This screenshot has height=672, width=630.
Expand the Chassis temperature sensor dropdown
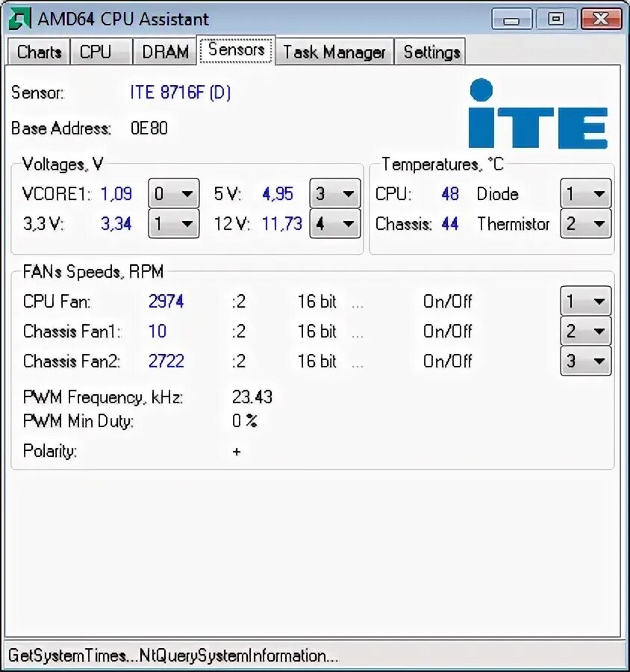coord(585,223)
